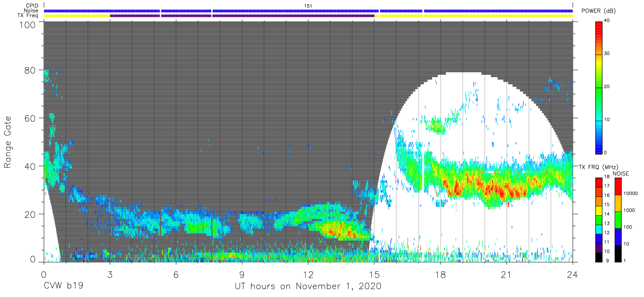644x297 pixels.
Task: Select the 9 tick on the UT hours axis
Action: click(x=242, y=274)
